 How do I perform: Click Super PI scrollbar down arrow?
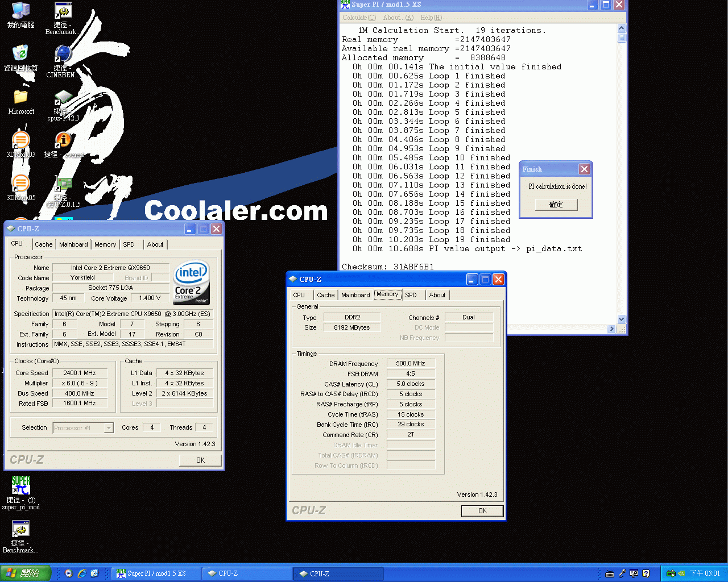coord(621,319)
